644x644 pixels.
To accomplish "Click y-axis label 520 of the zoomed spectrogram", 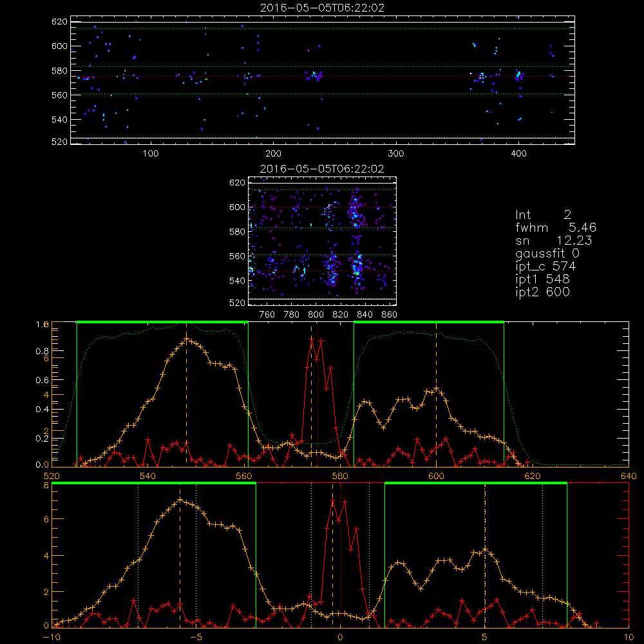I will point(237,303).
